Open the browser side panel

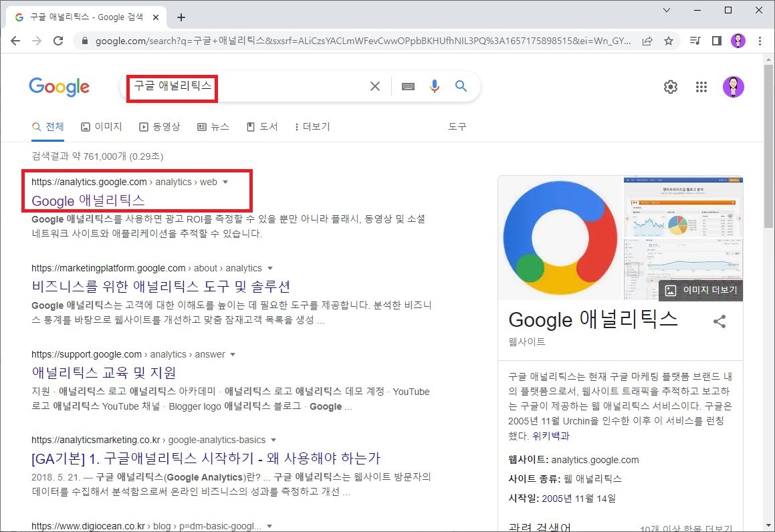click(x=717, y=41)
